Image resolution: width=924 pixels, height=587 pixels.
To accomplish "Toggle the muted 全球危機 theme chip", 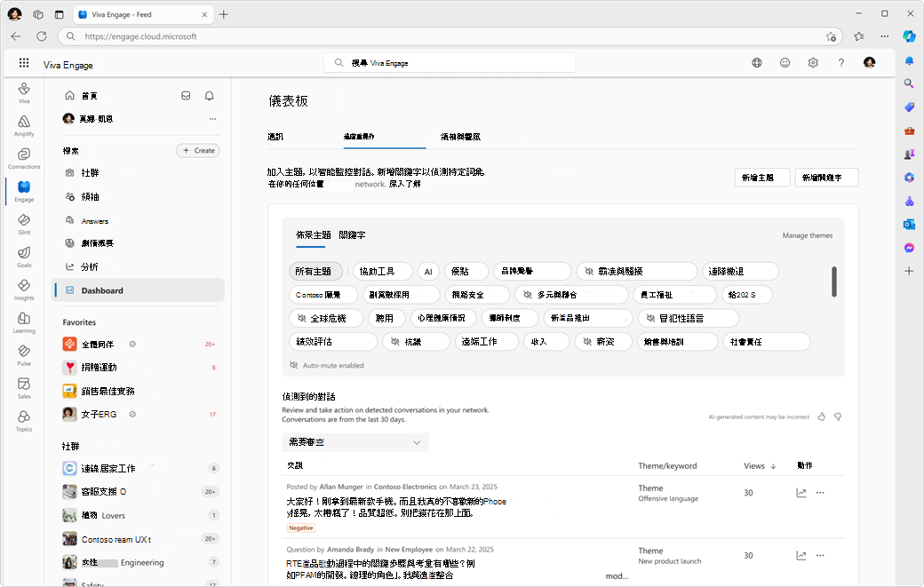I will tap(326, 319).
